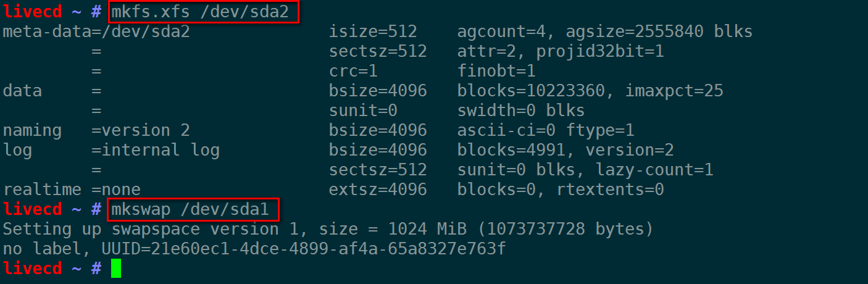Click the realtime =none text

click(72, 190)
